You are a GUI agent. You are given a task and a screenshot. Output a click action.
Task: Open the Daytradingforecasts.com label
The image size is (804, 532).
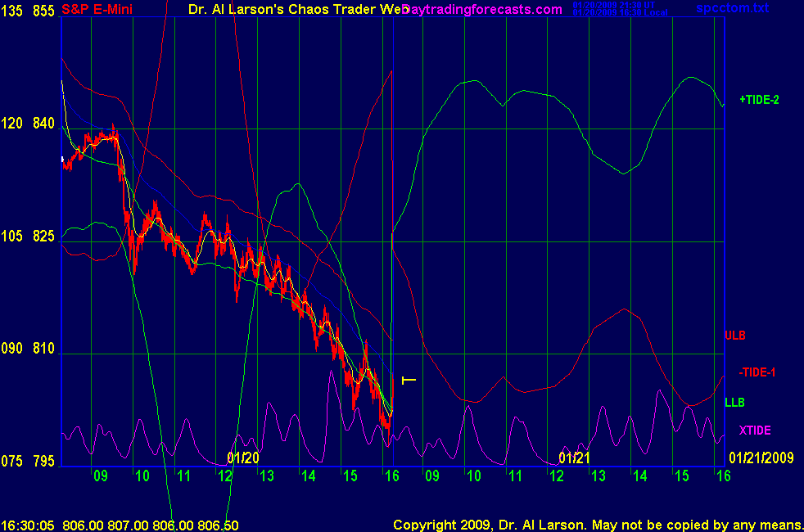click(x=482, y=9)
